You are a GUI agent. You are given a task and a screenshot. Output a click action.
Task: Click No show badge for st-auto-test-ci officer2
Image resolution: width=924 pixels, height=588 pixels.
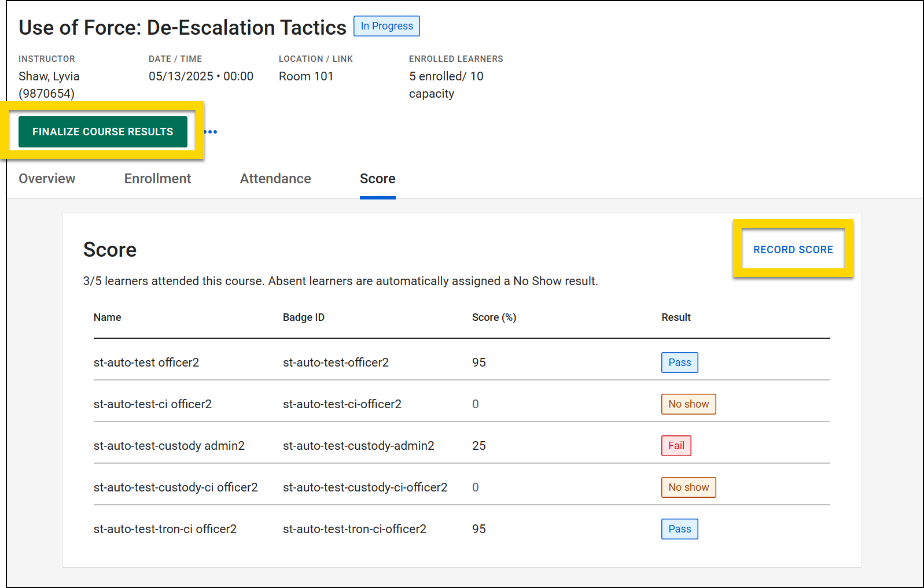pos(688,404)
